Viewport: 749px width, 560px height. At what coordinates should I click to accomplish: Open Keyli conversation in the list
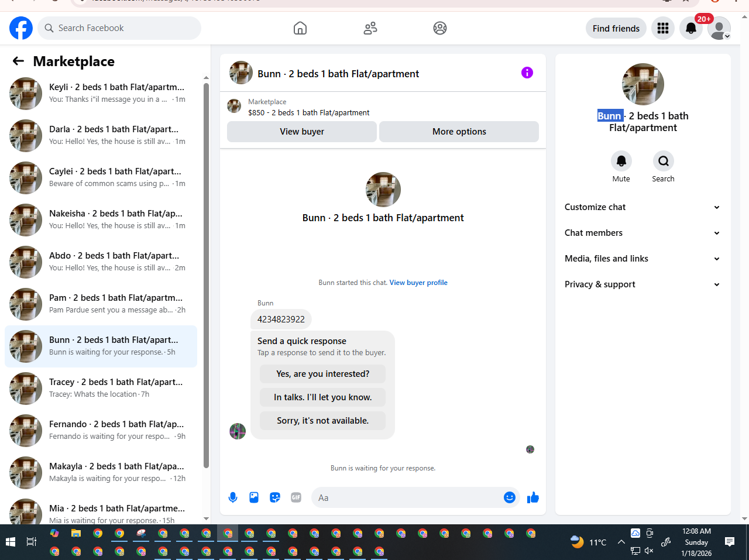click(101, 94)
